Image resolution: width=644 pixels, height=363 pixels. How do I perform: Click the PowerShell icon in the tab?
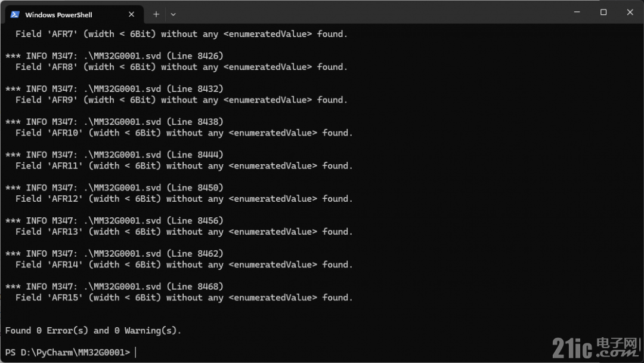pos(15,14)
